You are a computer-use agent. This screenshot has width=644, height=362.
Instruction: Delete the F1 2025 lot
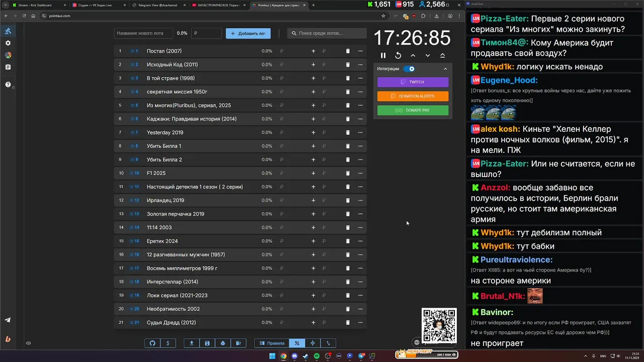pos(348,173)
